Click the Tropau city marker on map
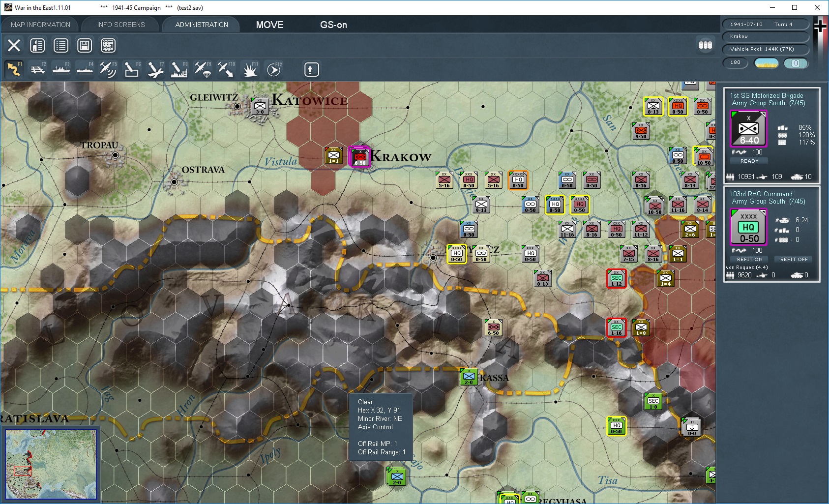The height and width of the screenshot is (504, 829). (115, 155)
